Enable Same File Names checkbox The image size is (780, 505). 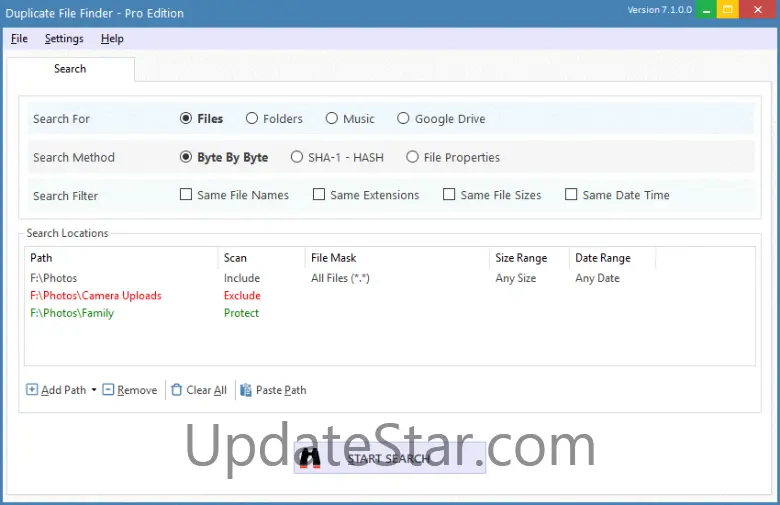186,194
